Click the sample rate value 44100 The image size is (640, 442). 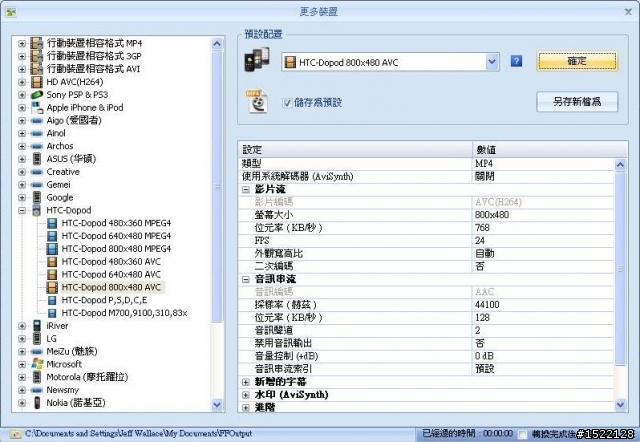tap(487, 305)
